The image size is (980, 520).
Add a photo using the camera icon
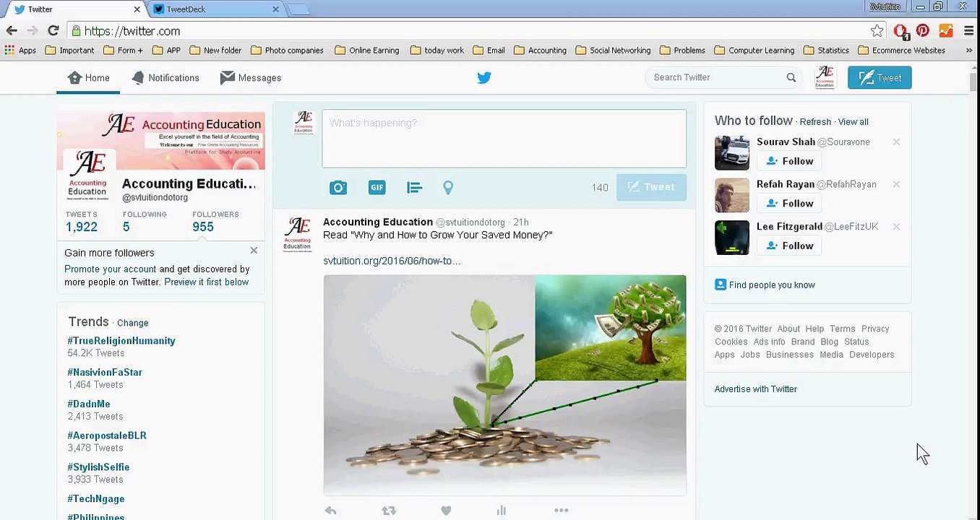tap(338, 188)
